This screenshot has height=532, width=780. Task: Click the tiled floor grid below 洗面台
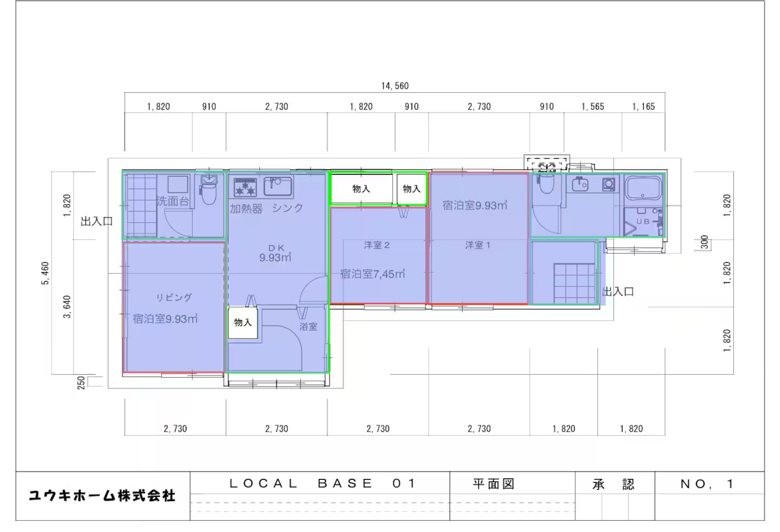[x=141, y=205]
